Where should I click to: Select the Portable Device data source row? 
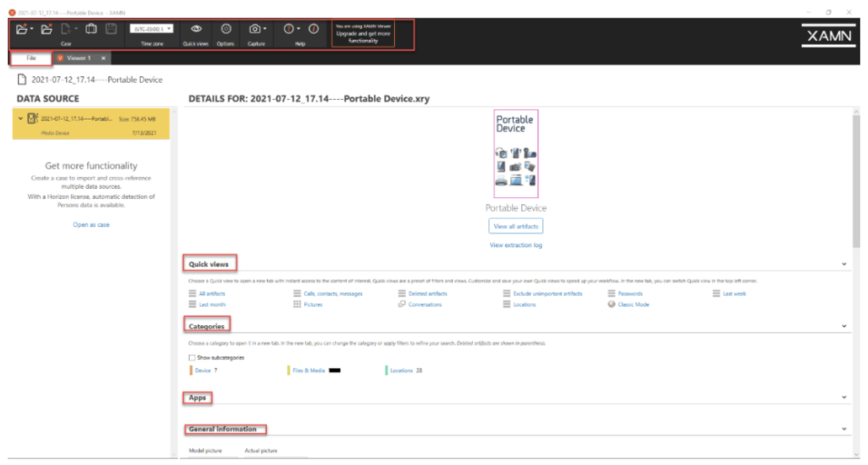pyautogui.click(x=92, y=124)
